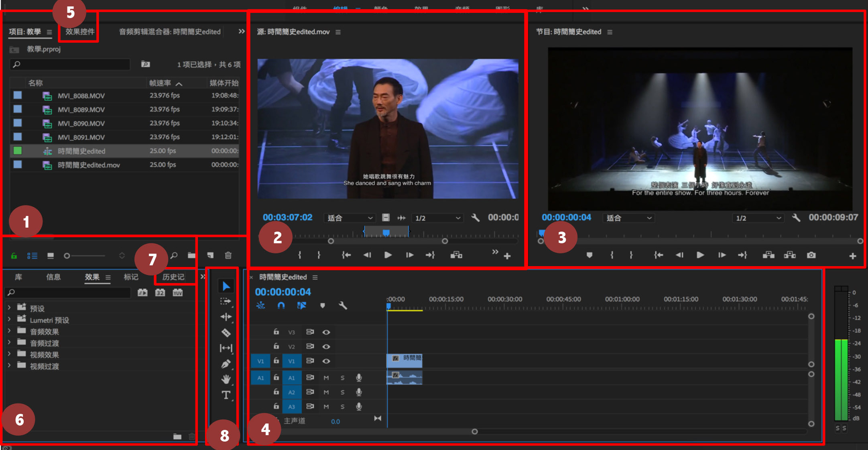Screen dimensions: 868x450
Task: Select the Pen tool in tools panel
Action: (x=226, y=364)
